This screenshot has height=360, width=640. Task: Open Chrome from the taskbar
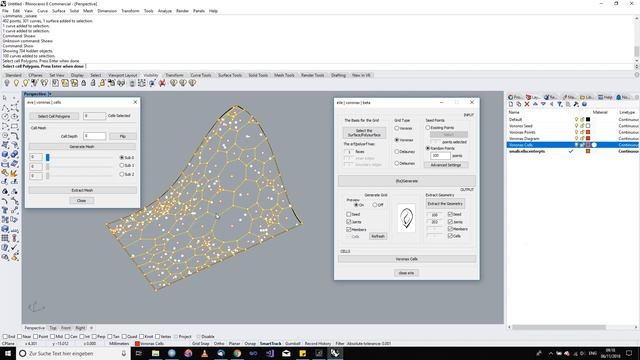237,353
